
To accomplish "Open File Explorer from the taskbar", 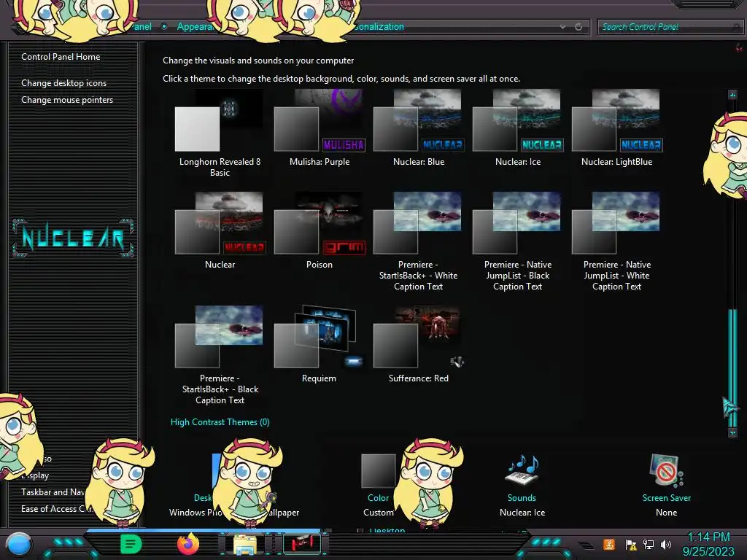I will (x=245, y=544).
